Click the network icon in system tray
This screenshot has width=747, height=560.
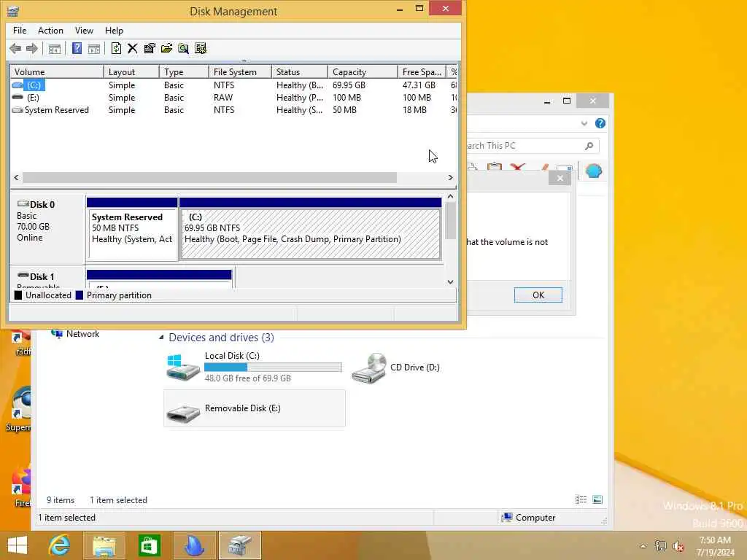(x=660, y=545)
